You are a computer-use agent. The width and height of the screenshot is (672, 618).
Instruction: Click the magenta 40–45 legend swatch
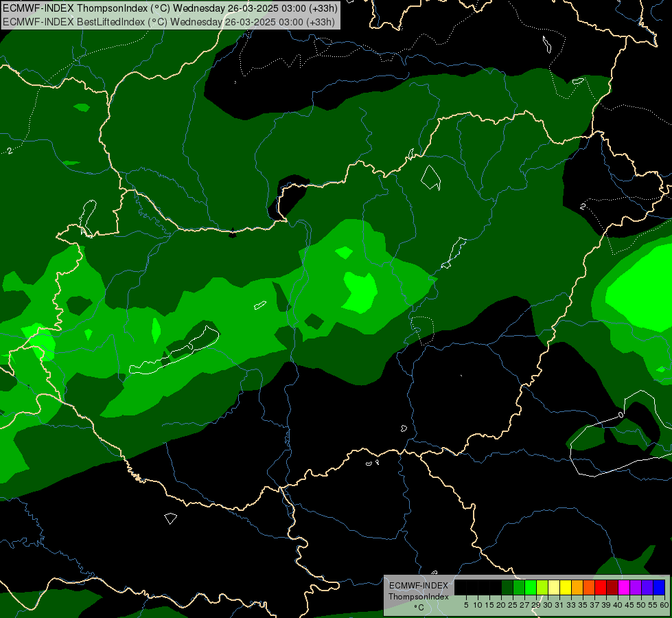click(x=624, y=587)
